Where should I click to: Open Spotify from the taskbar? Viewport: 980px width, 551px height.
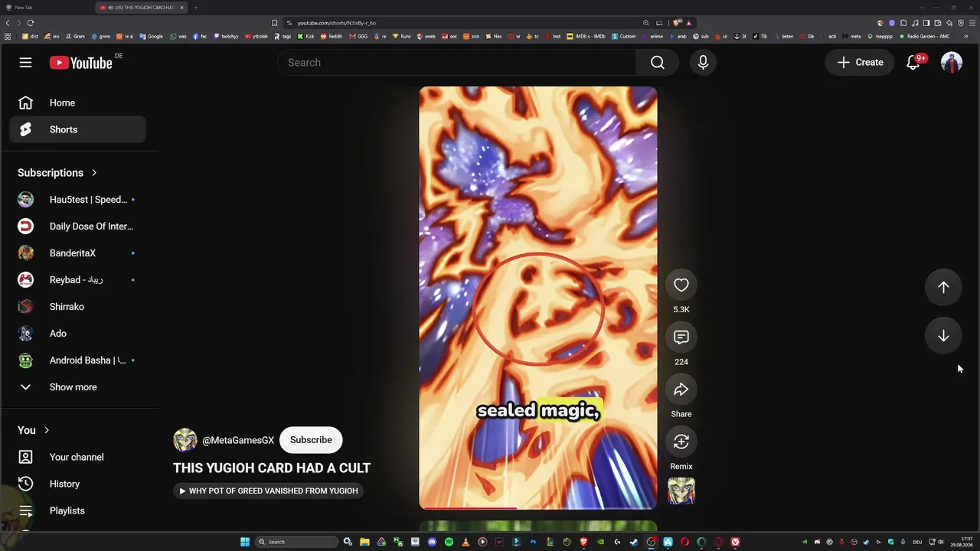[x=449, y=542]
